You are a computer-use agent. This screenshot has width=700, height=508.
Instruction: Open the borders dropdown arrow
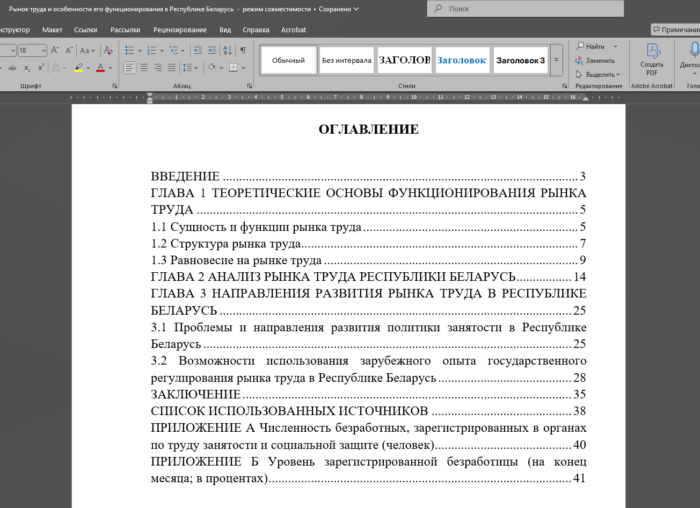(x=243, y=68)
